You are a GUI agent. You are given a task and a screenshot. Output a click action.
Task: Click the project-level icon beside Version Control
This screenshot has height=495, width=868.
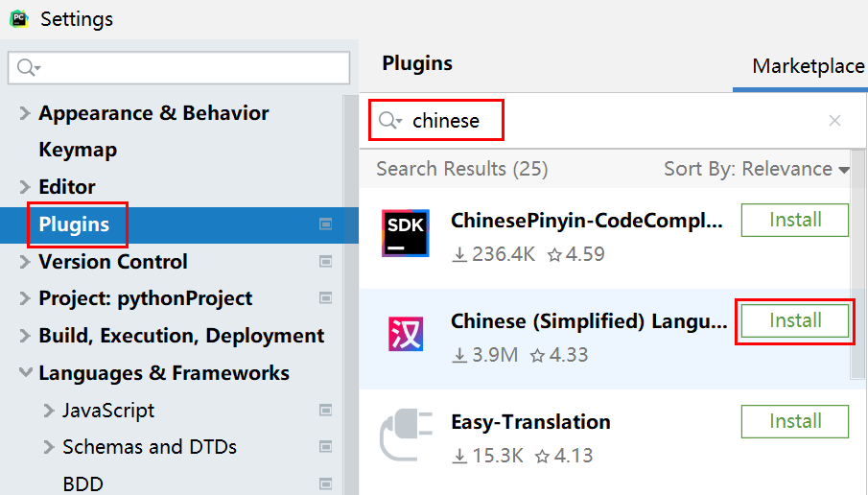[x=325, y=261]
